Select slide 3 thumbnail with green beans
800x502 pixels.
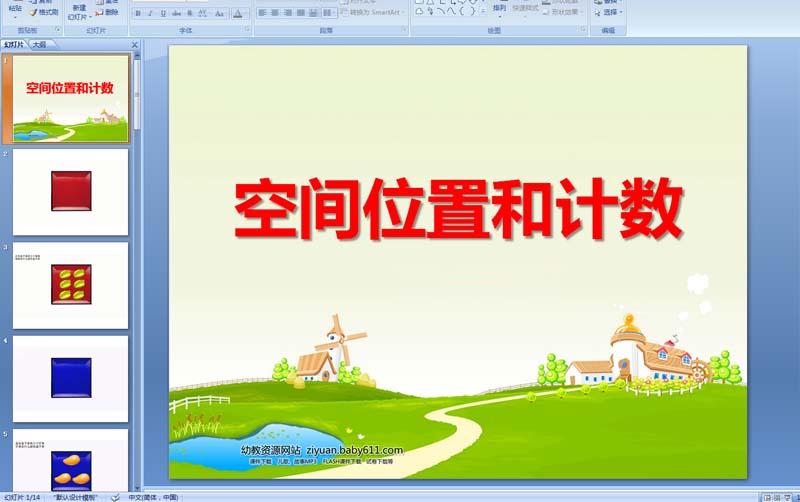click(70, 285)
